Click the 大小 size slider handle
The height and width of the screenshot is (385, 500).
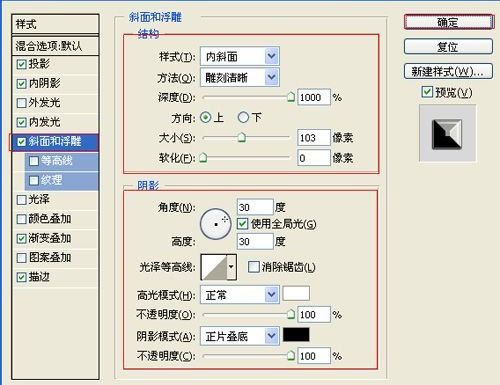(242, 137)
